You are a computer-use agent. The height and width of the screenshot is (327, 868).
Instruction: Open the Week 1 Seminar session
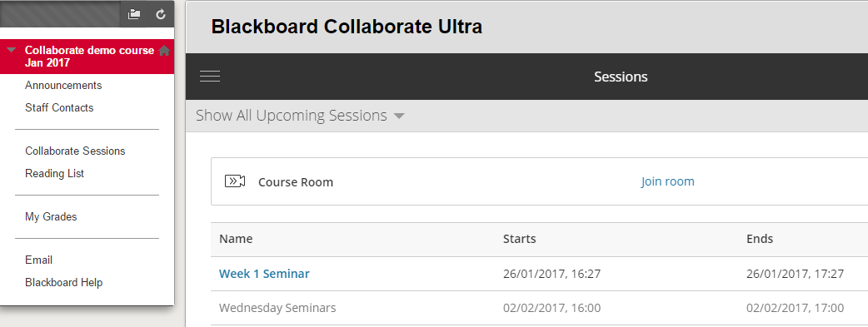coord(265,273)
